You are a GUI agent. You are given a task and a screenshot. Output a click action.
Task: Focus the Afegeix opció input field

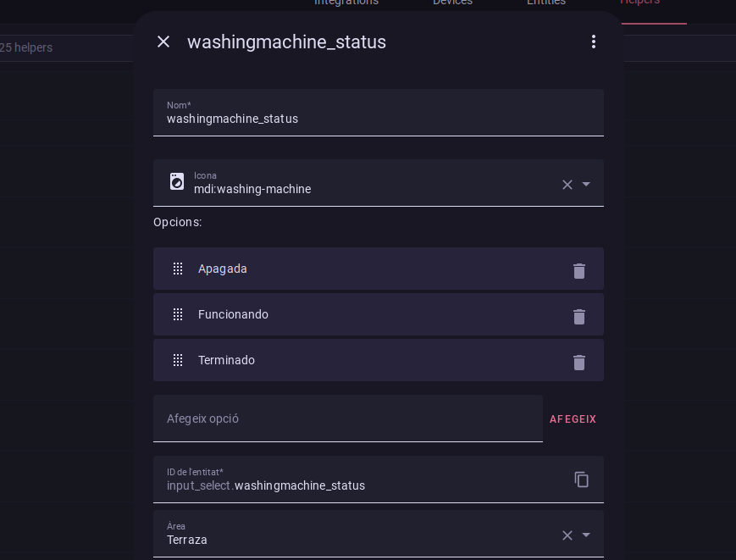(x=347, y=419)
